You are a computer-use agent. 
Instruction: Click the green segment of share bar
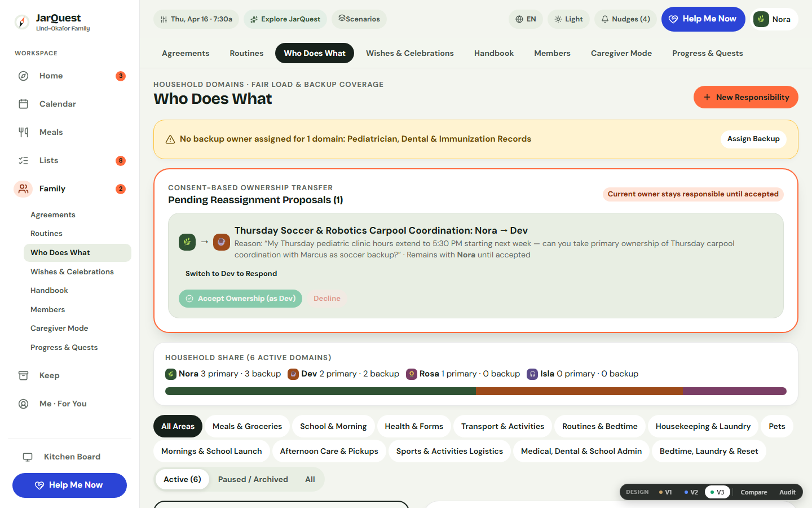pos(320,391)
